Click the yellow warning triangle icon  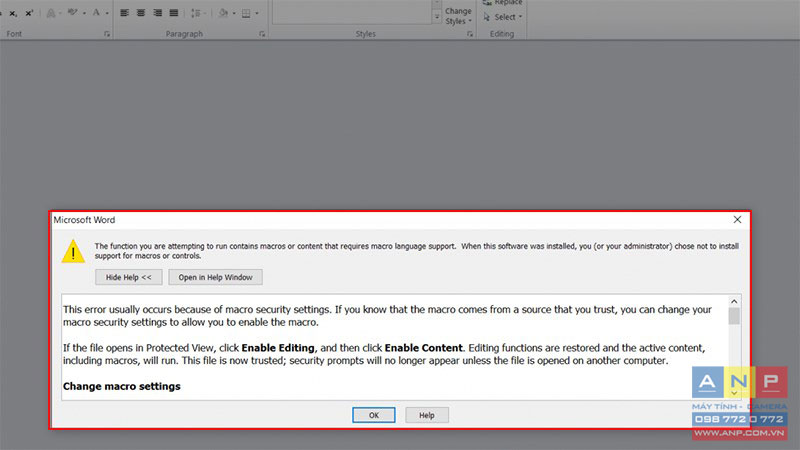[73, 251]
